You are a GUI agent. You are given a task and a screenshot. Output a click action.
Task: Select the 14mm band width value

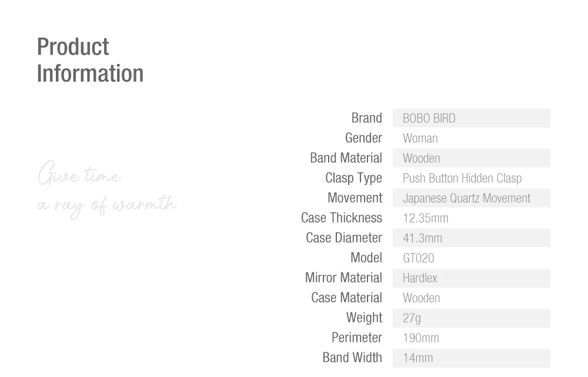tap(417, 358)
